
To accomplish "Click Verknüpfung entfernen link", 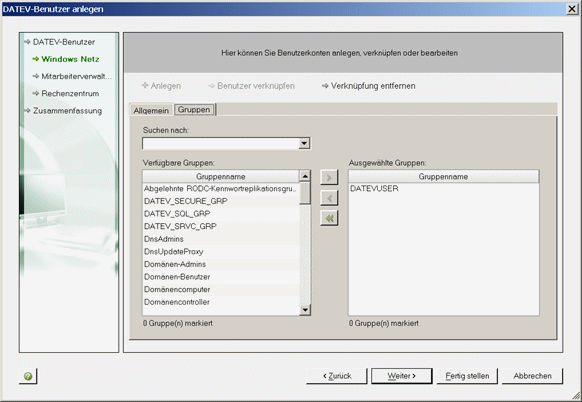I will [369, 86].
